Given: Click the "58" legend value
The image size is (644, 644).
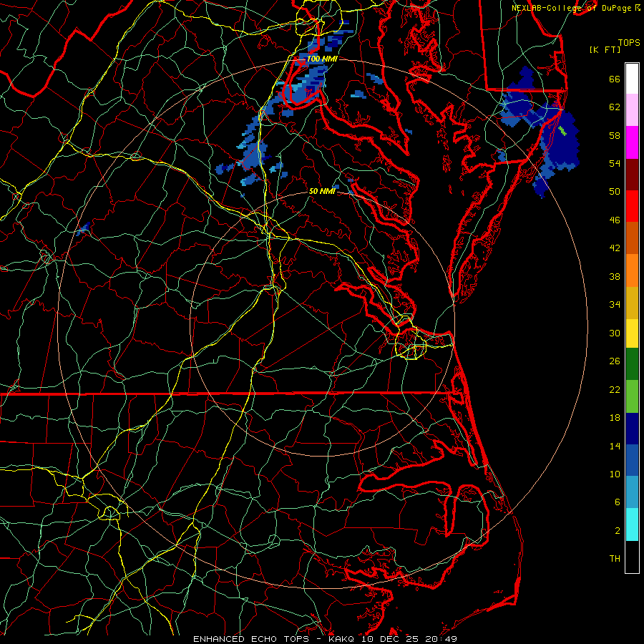Looking at the screenshot, I should tap(615, 135).
